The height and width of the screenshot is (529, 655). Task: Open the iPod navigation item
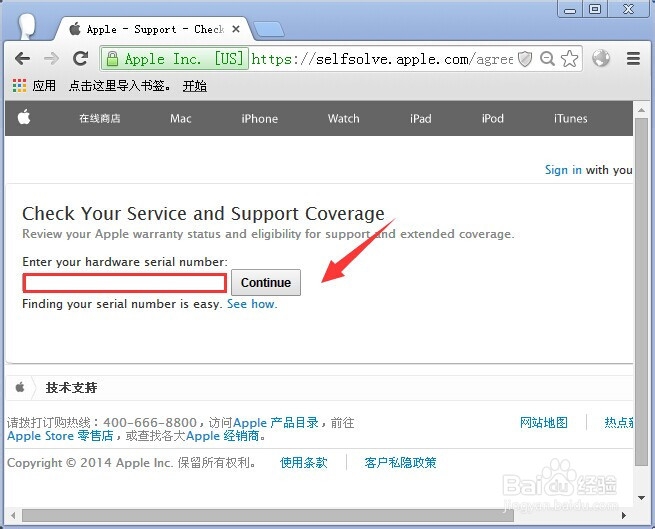493,119
